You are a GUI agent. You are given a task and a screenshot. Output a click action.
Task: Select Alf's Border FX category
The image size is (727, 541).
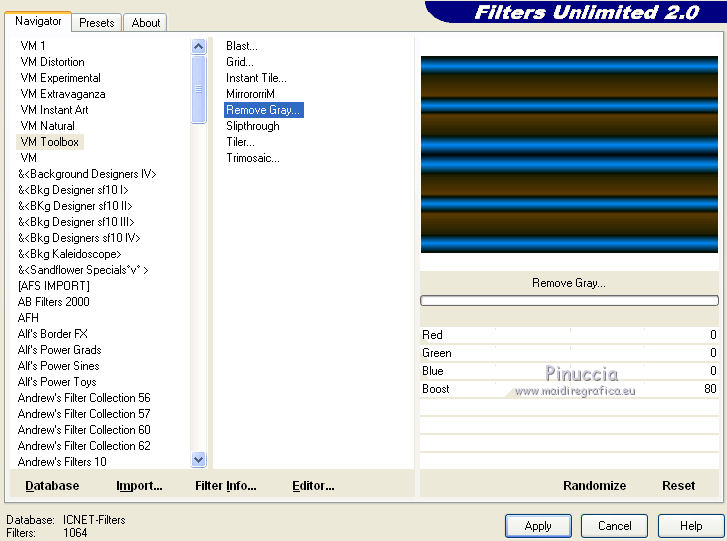pos(52,334)
